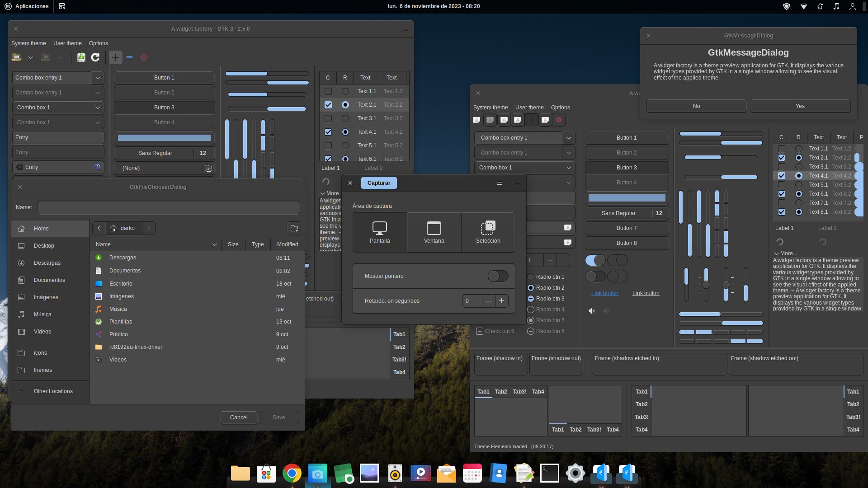Open Options menu in left window
The image size is (868, 488).
click(99, 43)
